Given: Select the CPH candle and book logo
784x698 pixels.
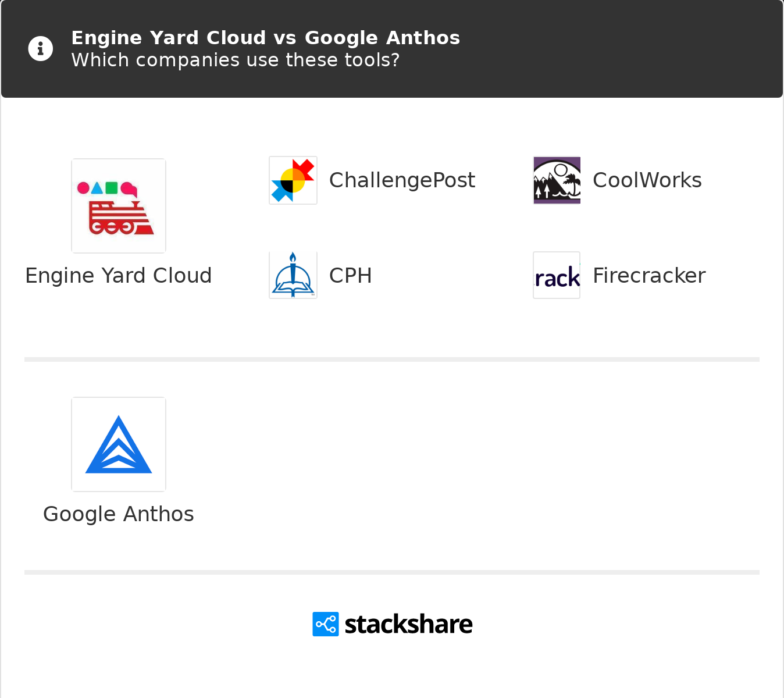Looking at the screenshot, I should point(293,275).
